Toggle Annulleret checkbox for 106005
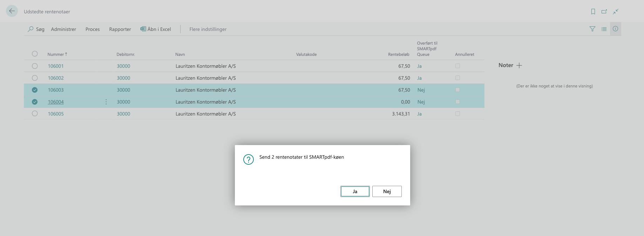The image size is (644, 236). coord(457,114)
